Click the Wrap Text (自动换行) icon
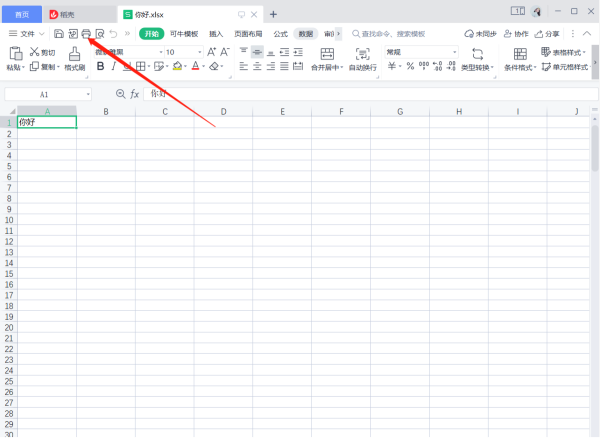 click(x=363, y=53)
